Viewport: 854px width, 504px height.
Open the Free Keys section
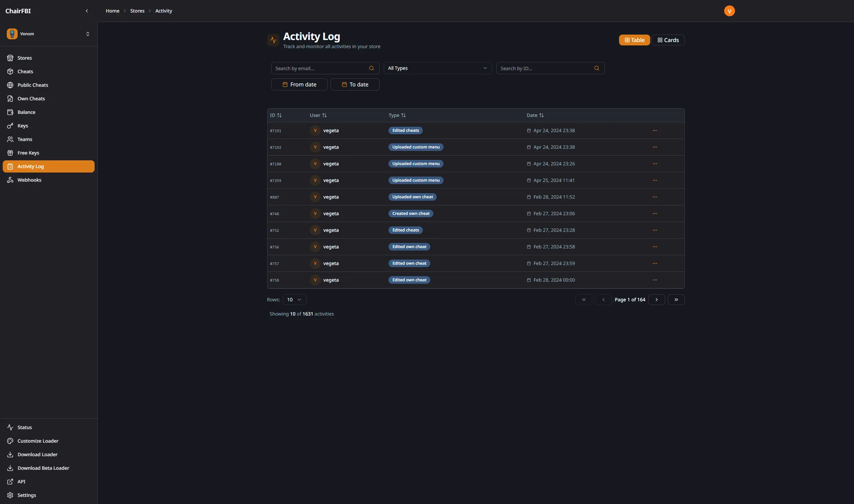(28, 153)
